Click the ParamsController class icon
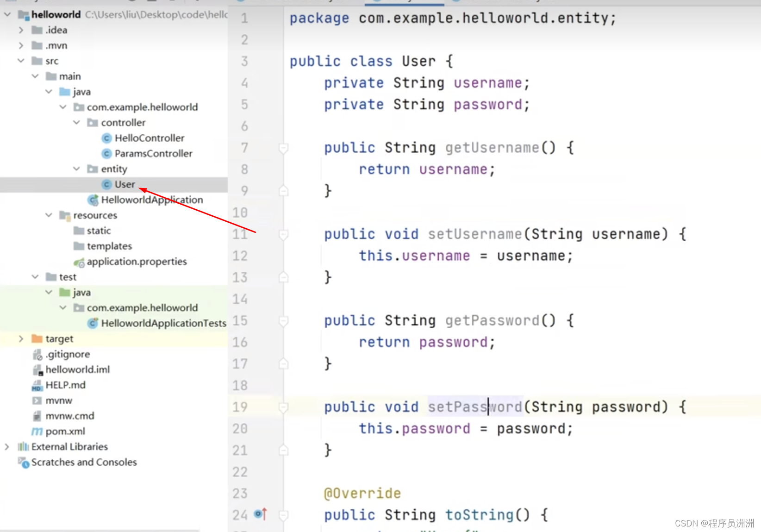 pyautogui.click(x=107, y=153)
